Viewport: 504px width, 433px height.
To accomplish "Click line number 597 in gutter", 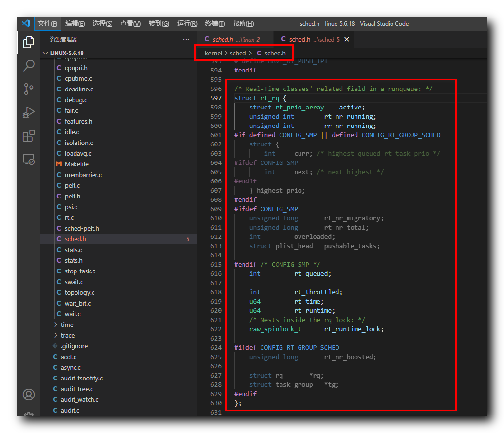I will (x=216, y=98).
